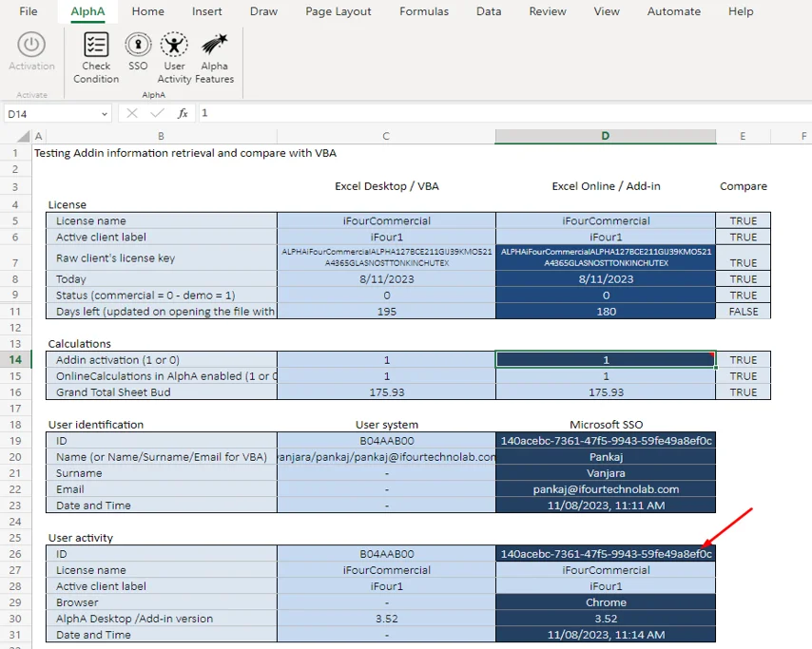Click the FALSE compare cell
This screenshot has height=649, width=812.
(744, 312)
